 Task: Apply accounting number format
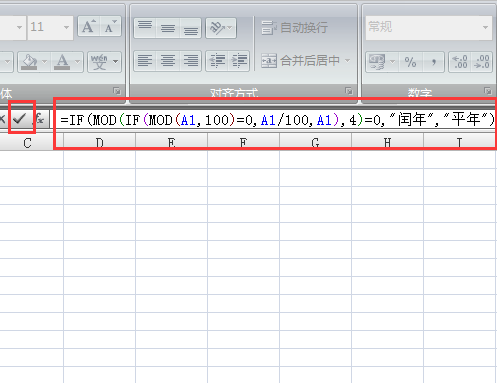tap(377, 62)
